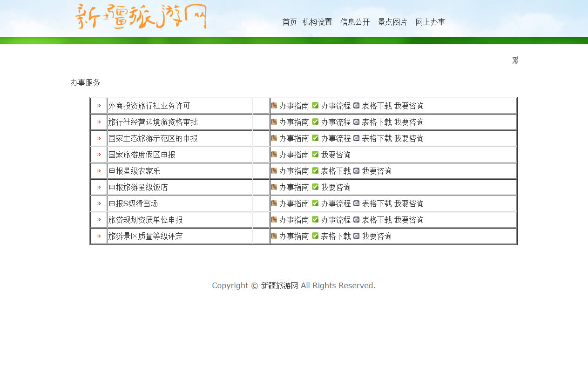Click 表格下载 link for 旅游景区质量等级评定
588x392 pixels.
(336, 236)
